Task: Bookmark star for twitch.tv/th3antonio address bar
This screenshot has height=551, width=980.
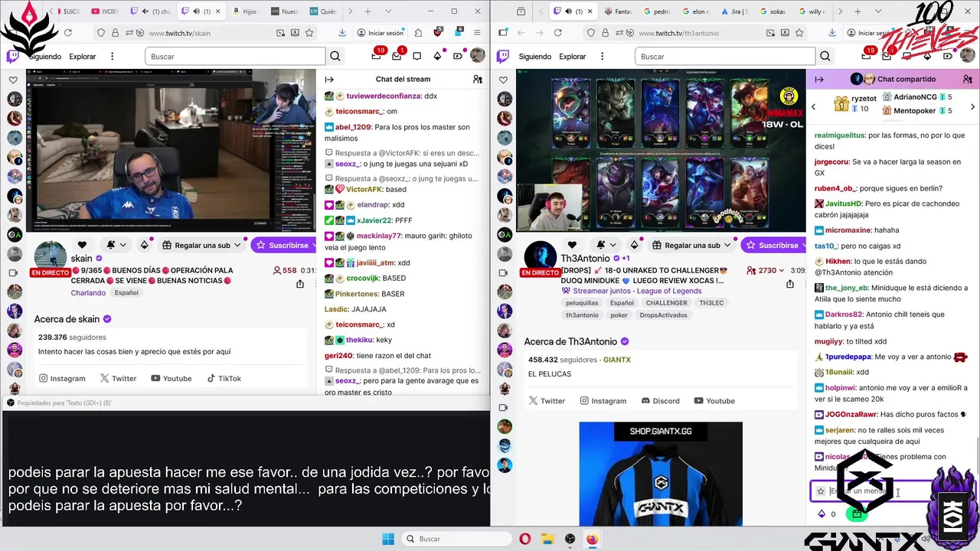Action: point(801,33)
